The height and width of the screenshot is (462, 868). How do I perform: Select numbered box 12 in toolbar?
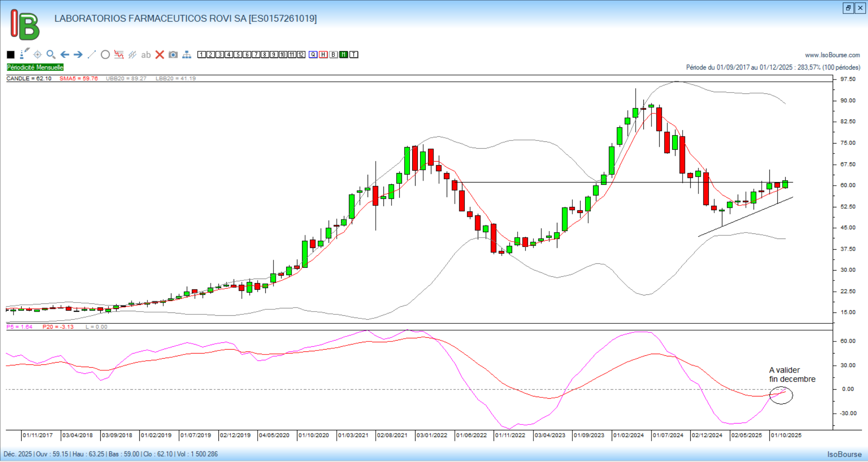tap(301, 55)
